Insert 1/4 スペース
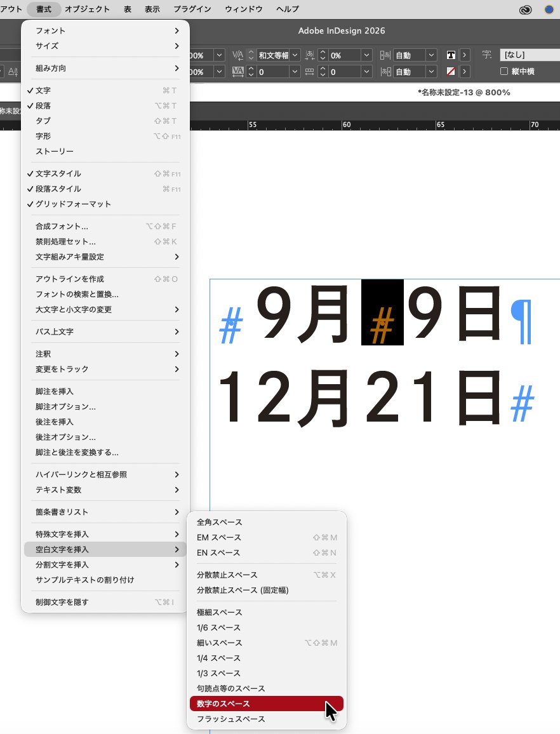 click(267, 658)
